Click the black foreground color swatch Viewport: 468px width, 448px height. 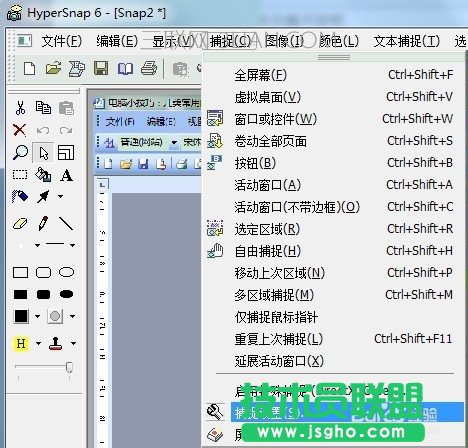21,316
